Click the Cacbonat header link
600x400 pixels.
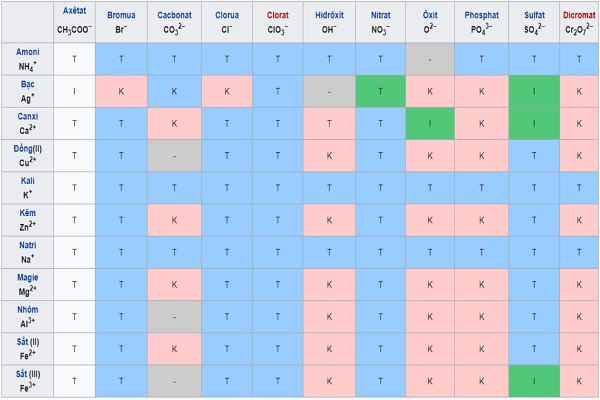[x=175, y=17]
